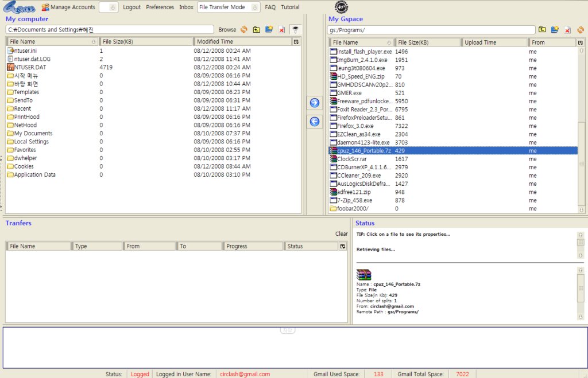Click the Browse button

tap(227, 30)
